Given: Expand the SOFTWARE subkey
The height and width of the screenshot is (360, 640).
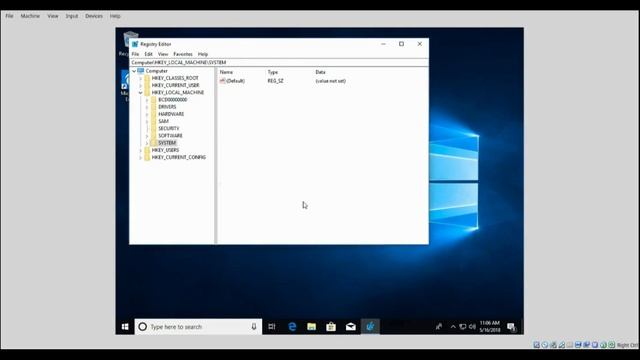Looking at the screenshot, I should tap(147, 136).
